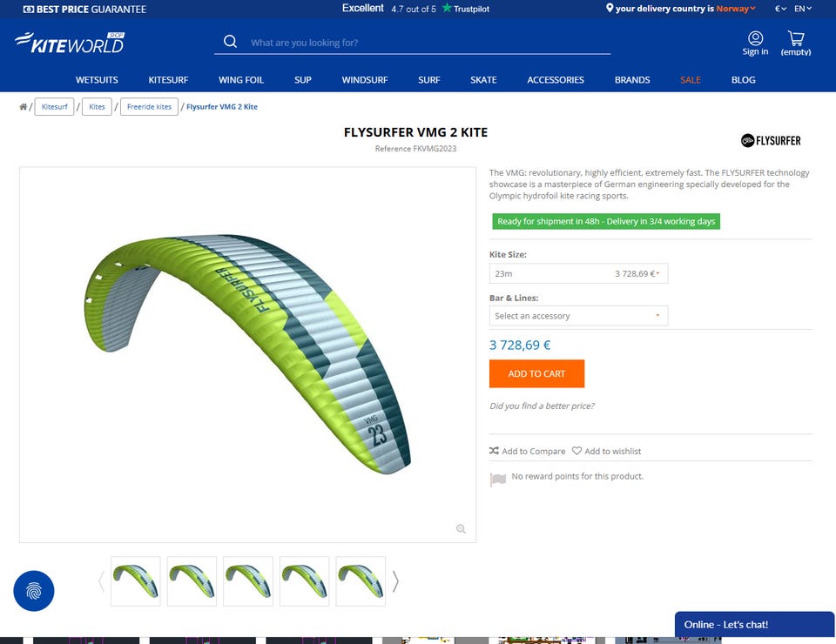This screenshot has width=836, height=644.
Task: Click the home breadcrumb icon
Action: click(23, 106)
